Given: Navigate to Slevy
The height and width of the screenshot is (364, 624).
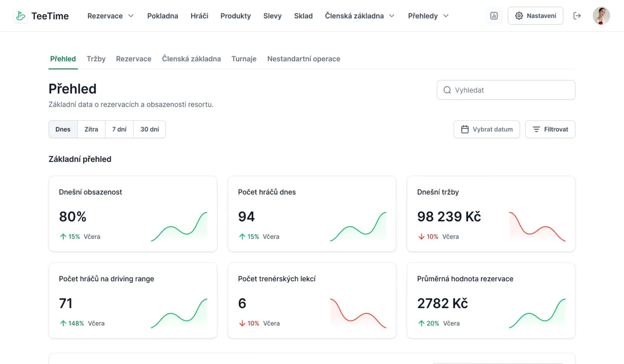Looking at the screenshot, I should point(272,16).
